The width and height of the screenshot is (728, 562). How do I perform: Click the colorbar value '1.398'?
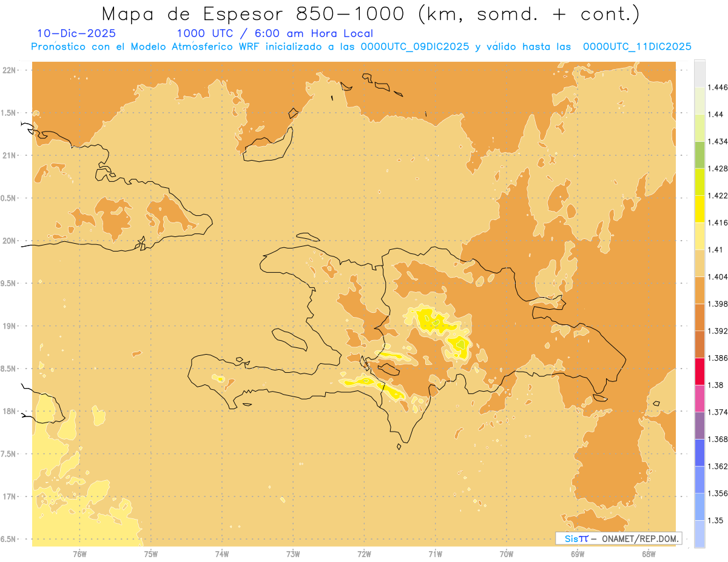coord(719,303)
